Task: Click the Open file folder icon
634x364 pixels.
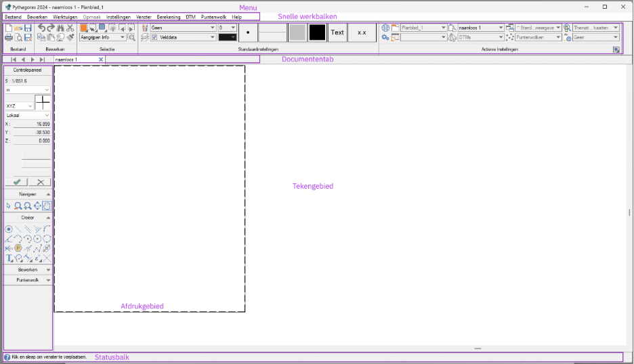Action: [18, 28]
